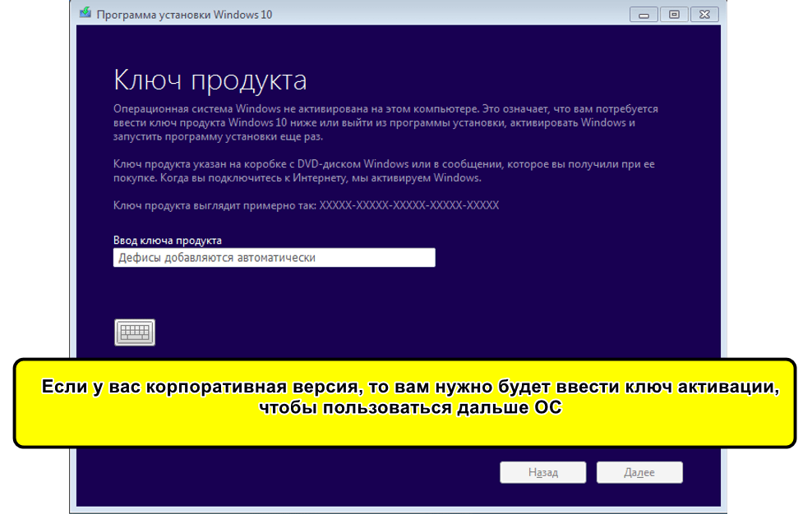Click the Ключ продукта выглядит примерно так text
The image size is (812, 514).
(x=215, y=205)
